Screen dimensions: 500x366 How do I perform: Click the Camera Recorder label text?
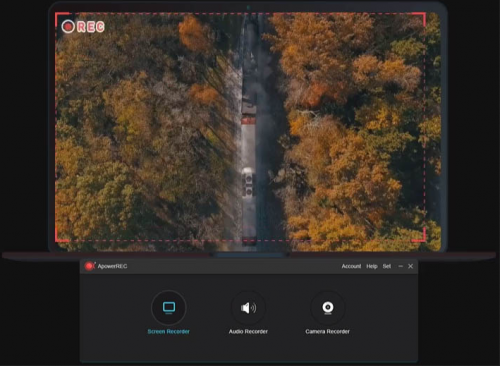[x=328, y=331]
